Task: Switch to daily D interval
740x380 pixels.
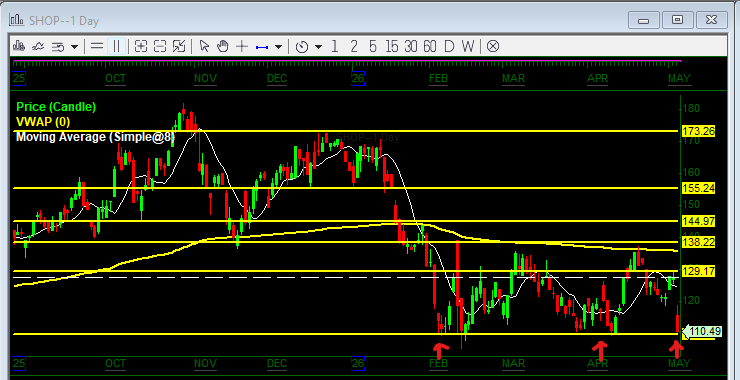Action: [x=449, y=46]
